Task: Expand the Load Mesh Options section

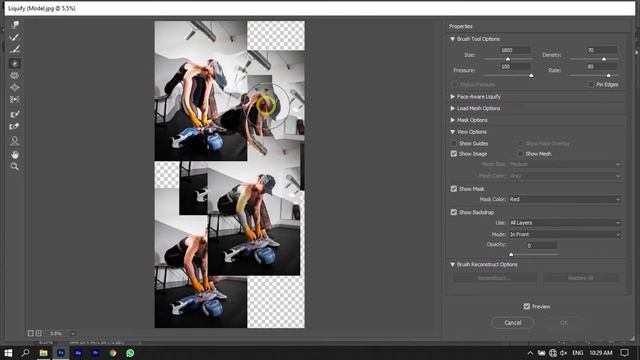Action: (x=452, y=109)
